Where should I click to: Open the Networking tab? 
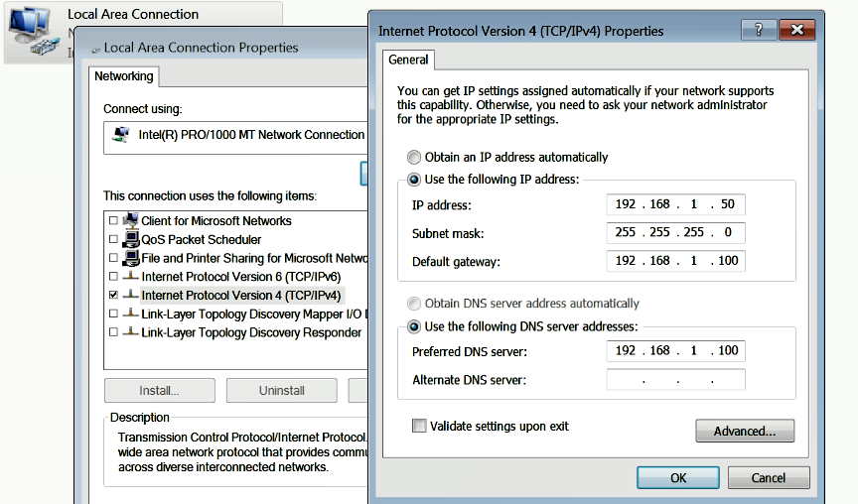click(124, 76)
